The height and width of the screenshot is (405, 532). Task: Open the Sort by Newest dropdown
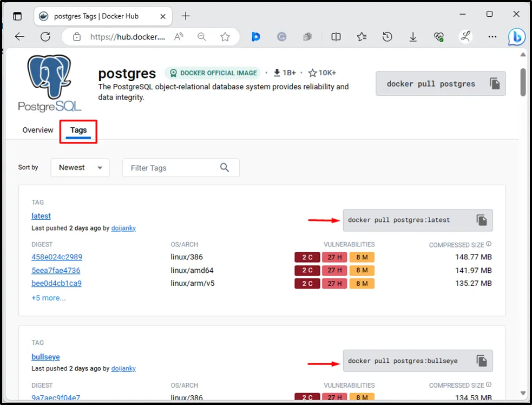[x=80, y=168]
